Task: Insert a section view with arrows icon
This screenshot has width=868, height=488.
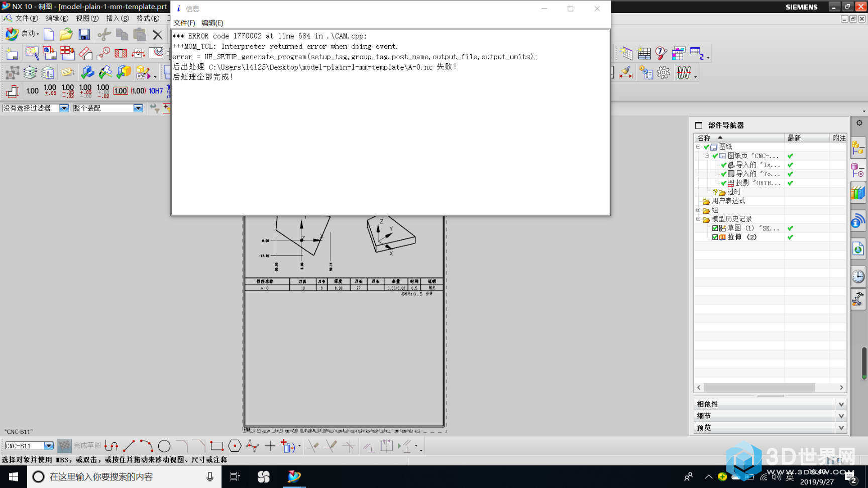Action: (138, 53)
